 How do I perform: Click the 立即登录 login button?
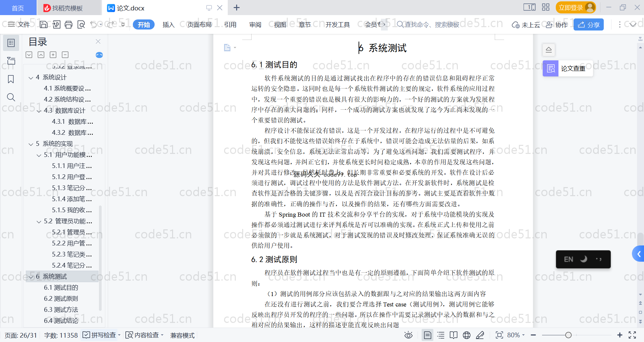click(576, 7)
